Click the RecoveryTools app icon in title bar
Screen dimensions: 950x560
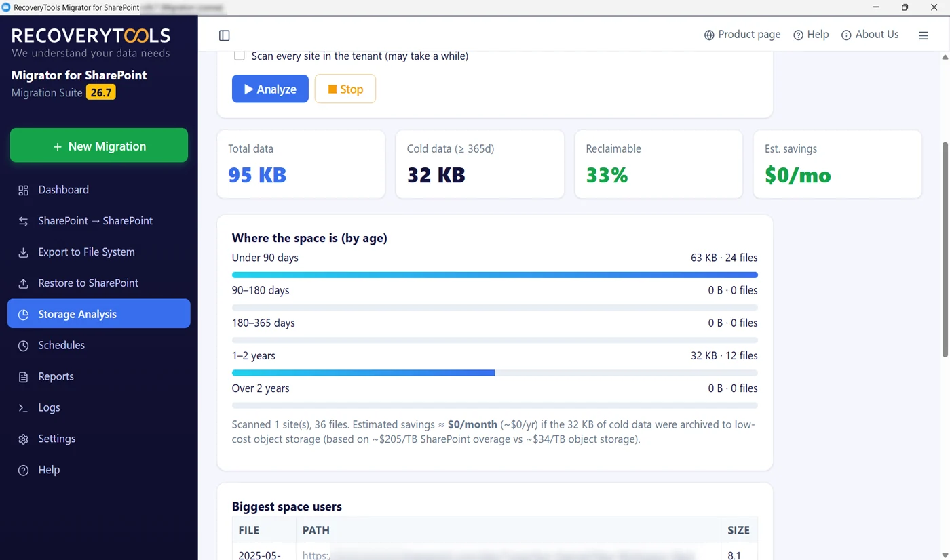[x=6, y=7]
